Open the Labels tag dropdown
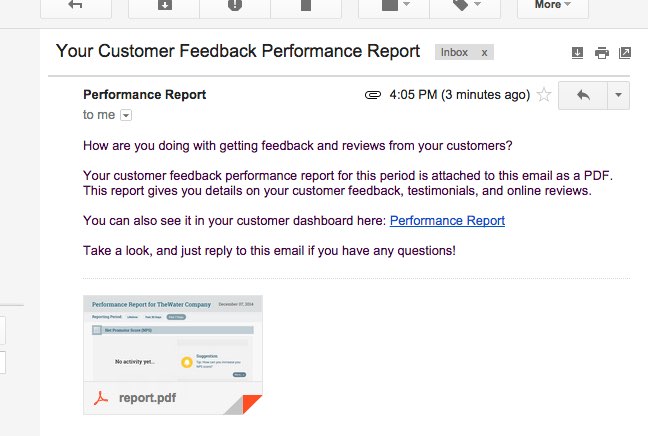Image resolution: width=648 pixels, height=436 pixels. click(465, 6)
